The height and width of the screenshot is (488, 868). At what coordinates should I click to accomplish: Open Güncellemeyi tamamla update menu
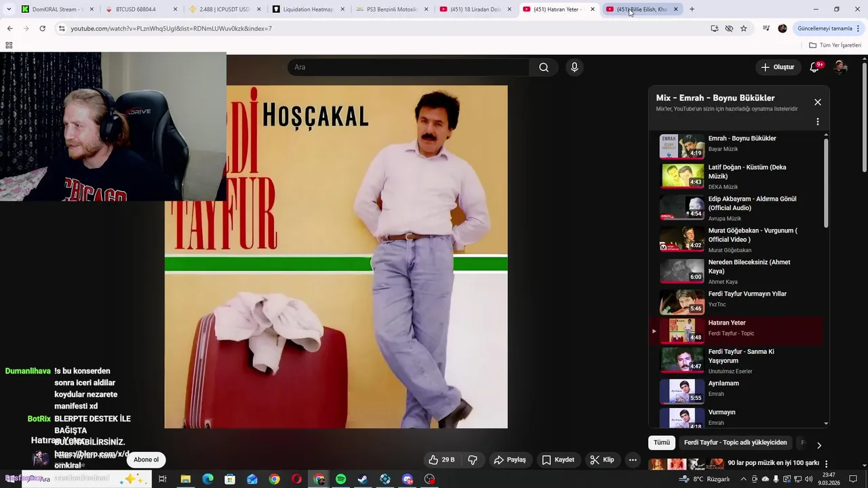click(x=829, y=28)
